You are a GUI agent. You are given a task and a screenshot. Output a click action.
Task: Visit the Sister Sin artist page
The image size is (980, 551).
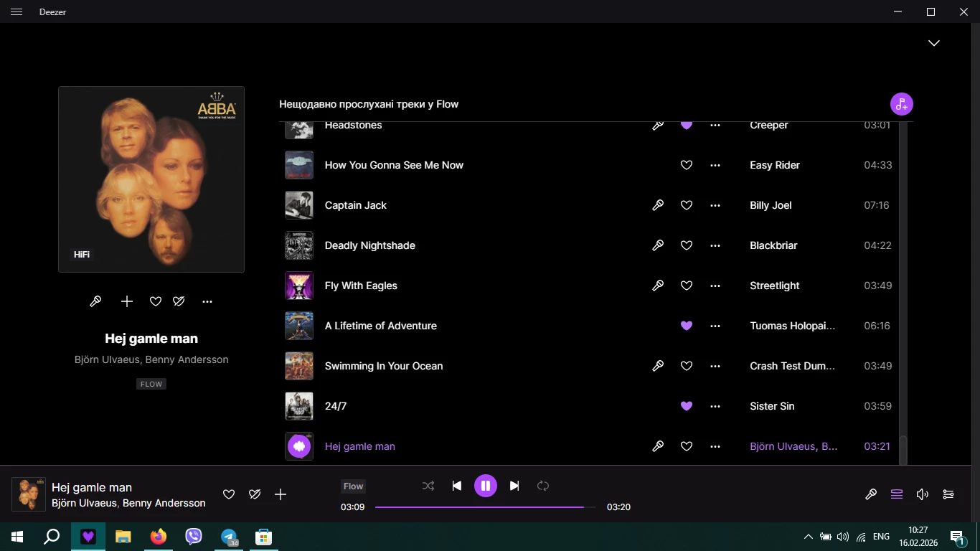click(x=772, y=406)
